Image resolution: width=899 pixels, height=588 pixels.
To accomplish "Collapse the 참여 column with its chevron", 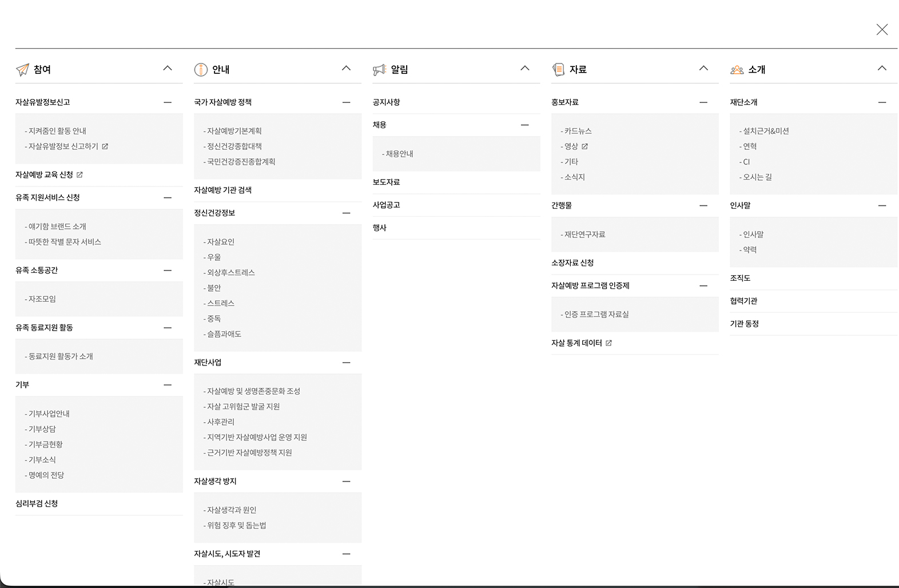I will tap(168, 68).
